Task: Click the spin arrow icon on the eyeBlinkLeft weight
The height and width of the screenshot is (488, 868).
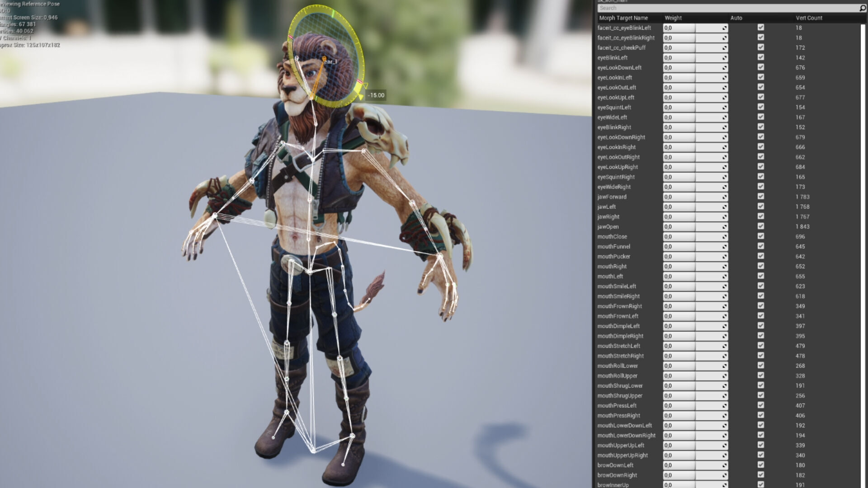Action: click(x=724, y=58)
